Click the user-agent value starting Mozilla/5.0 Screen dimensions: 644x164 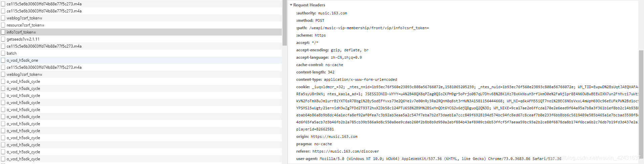tap(440, 159)
